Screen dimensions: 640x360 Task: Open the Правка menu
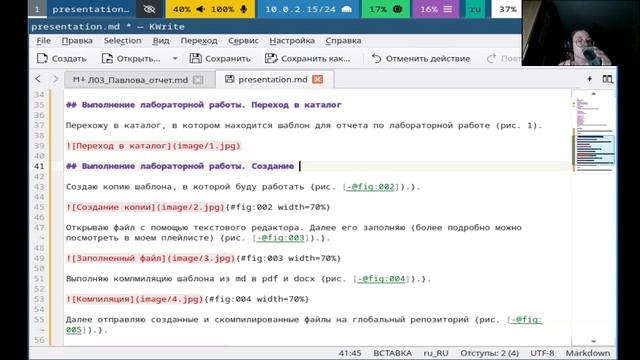77,41
